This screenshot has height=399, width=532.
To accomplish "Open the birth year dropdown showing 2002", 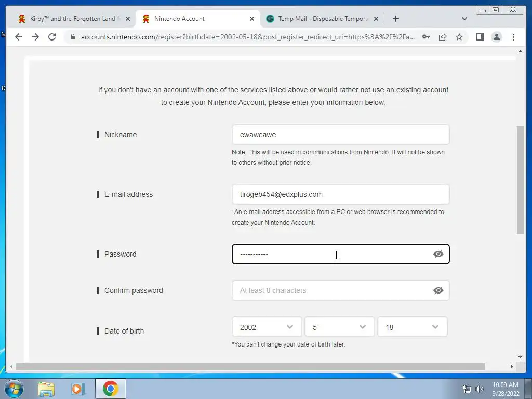I will click(267, 327).
